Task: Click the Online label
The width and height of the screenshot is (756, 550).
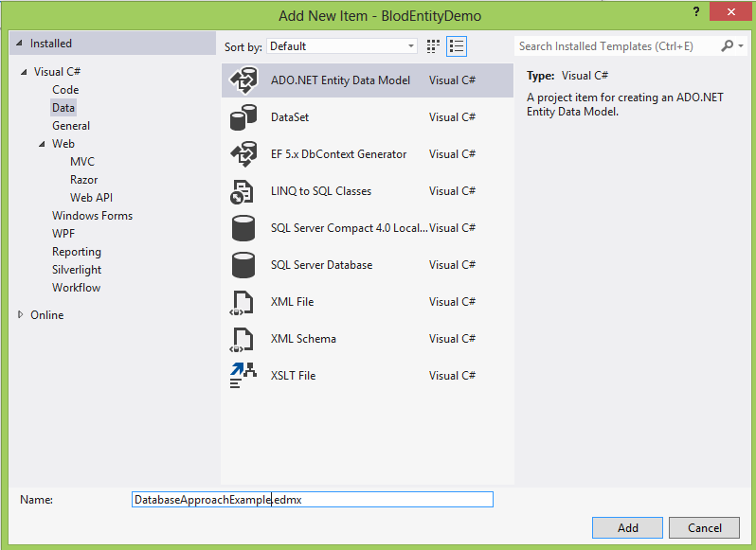Action: (46, 315)
